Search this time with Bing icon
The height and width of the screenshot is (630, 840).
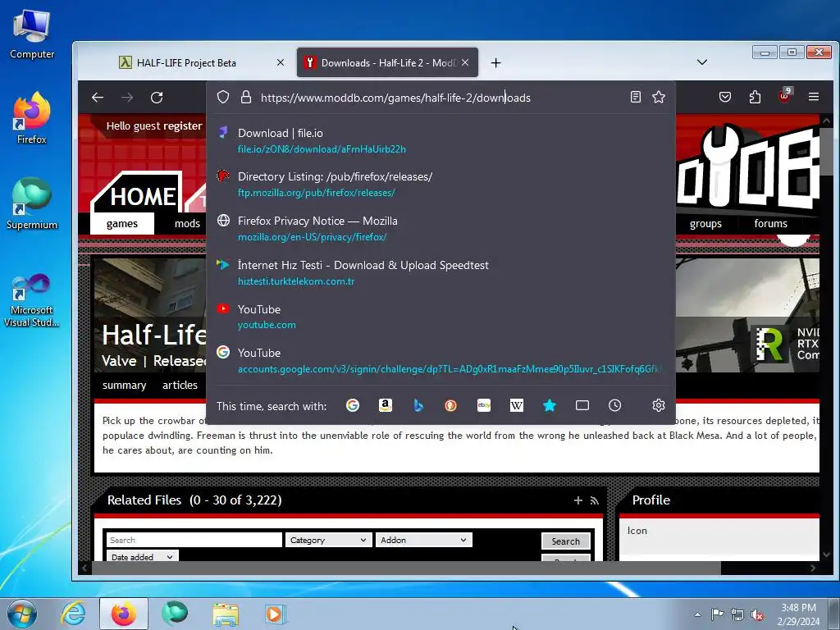click(418, 405)
